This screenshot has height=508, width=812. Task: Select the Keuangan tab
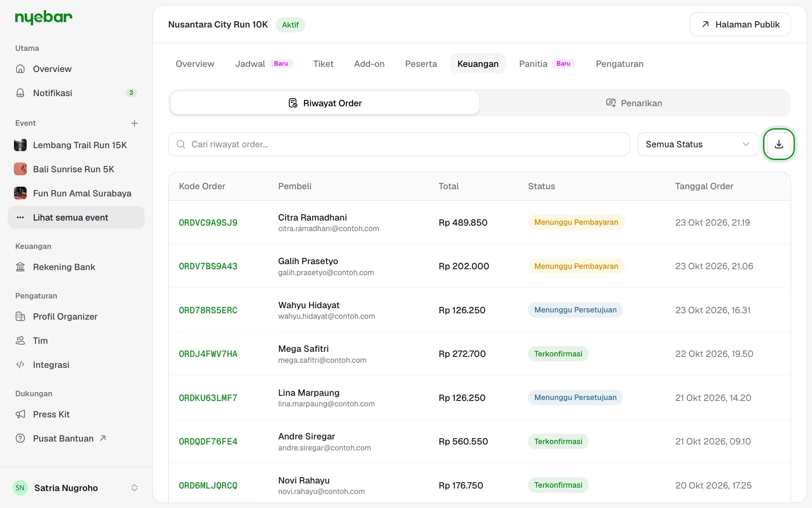[x=478, y=64]
